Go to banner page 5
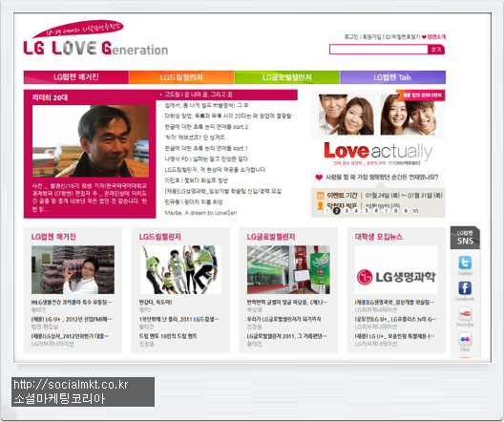504x422 pixels. (x=367, y=211)
